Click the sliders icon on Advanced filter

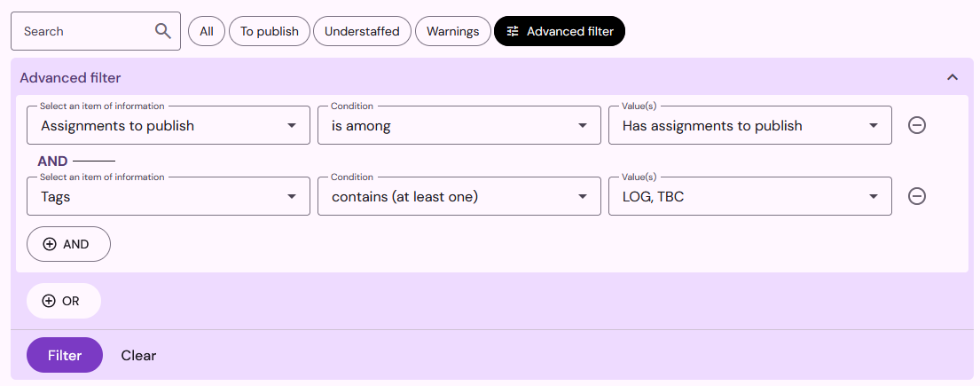coord(513,31)
